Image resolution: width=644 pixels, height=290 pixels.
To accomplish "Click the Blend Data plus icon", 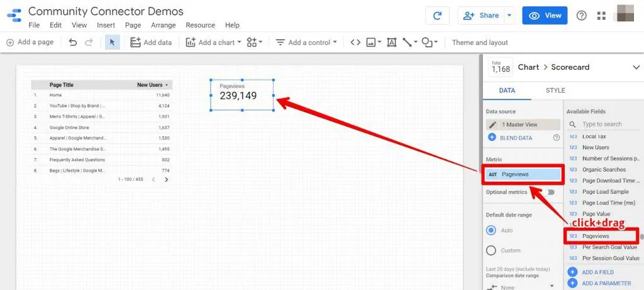I will pos(492,137).
